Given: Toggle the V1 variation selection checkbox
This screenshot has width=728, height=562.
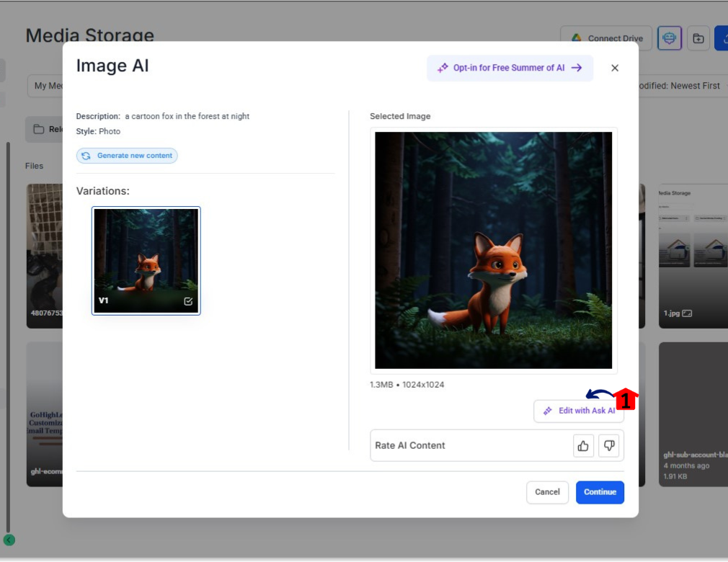Looking at the screenshot, I should tap(188, 301).
